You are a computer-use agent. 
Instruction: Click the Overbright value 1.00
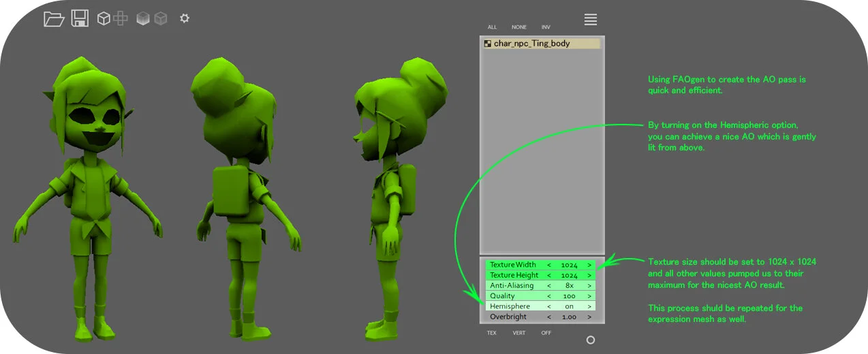click(x=570, y=317)
